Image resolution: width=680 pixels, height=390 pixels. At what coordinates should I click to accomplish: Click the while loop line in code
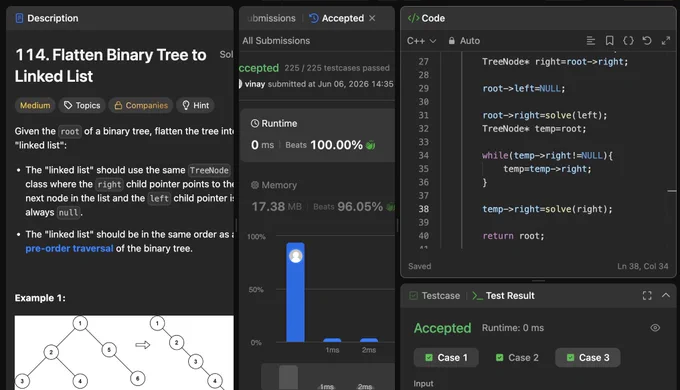pyautogui.click(x=547, y=155)
